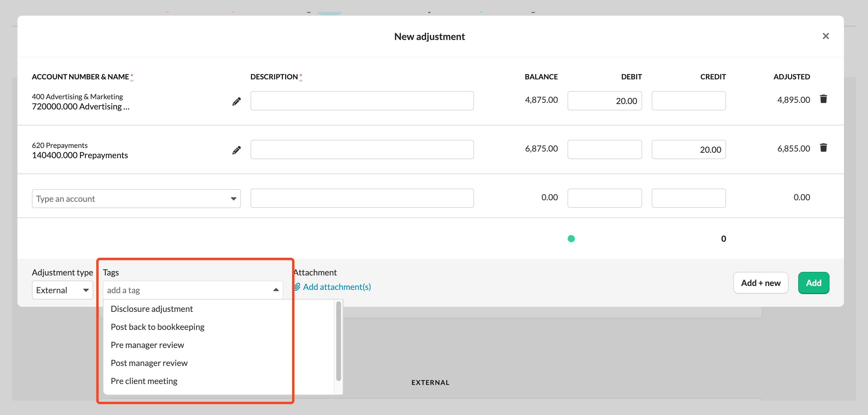Edit the Prepayments account with pencil icon
The image size is (868, 415).
[x=236, y=150]
